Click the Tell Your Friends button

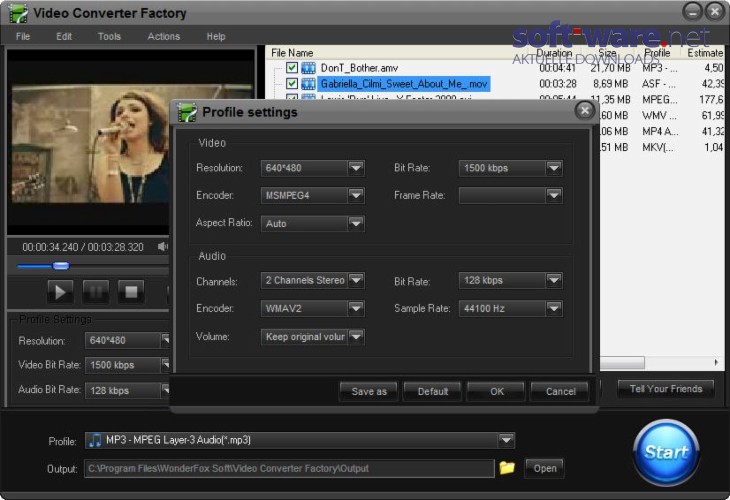click(666, 389)
